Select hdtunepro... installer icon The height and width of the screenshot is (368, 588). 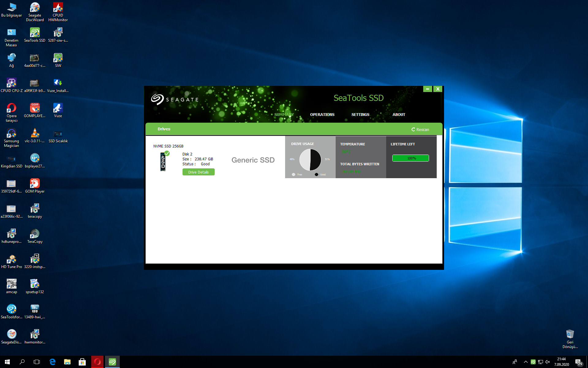point(12,236)
